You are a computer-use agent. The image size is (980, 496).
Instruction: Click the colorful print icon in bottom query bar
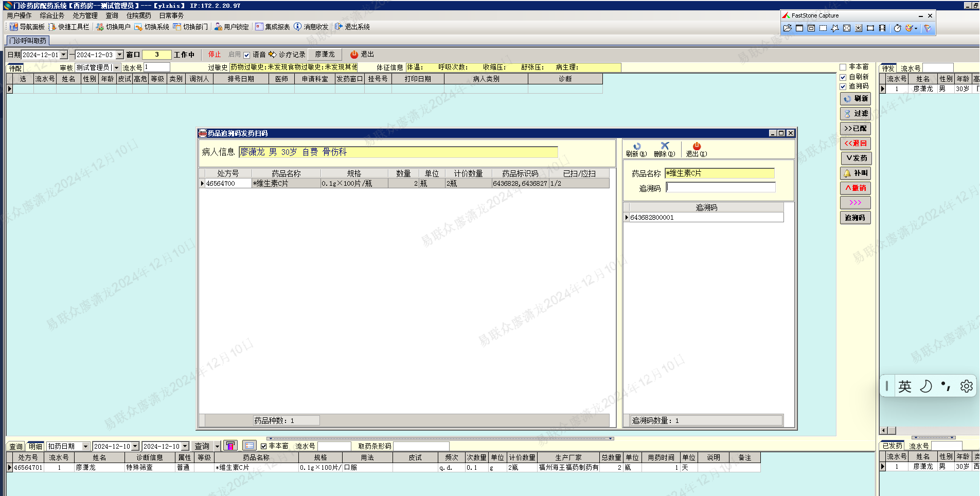coord(230,446)
